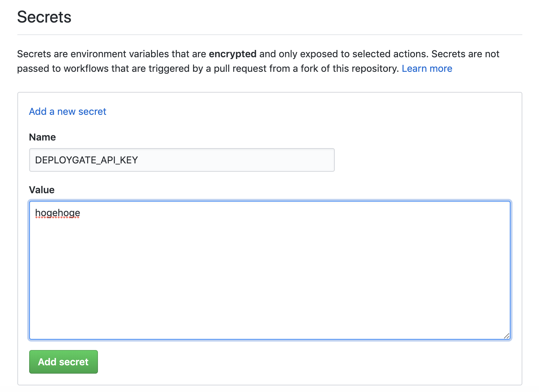Click the Add a new secret link

(67, 111)
